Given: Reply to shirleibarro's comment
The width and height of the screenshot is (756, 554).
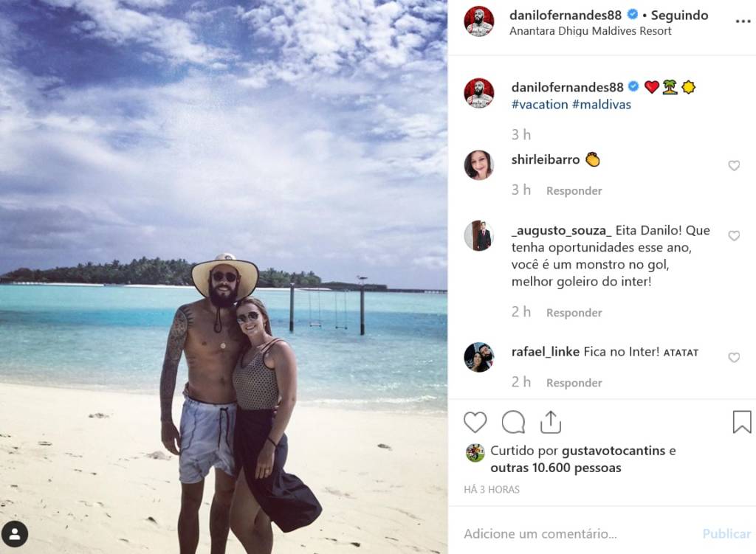Looking at the screenshot, I should (x=574, y=191).
